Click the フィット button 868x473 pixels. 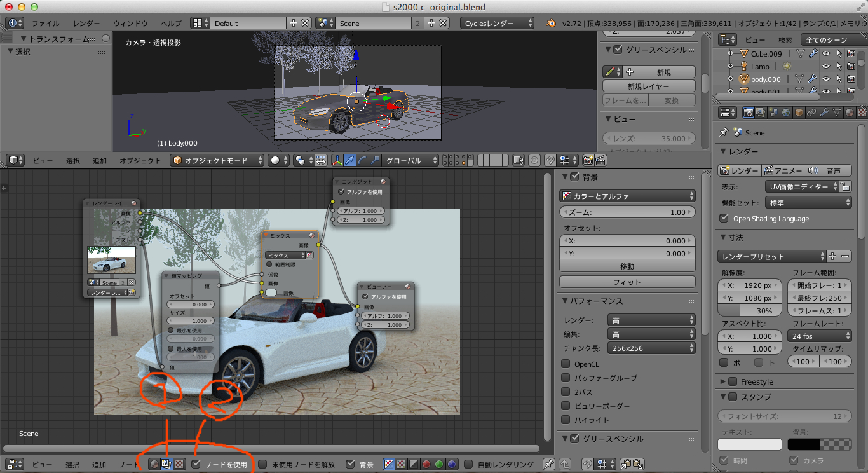pos(627,282)
